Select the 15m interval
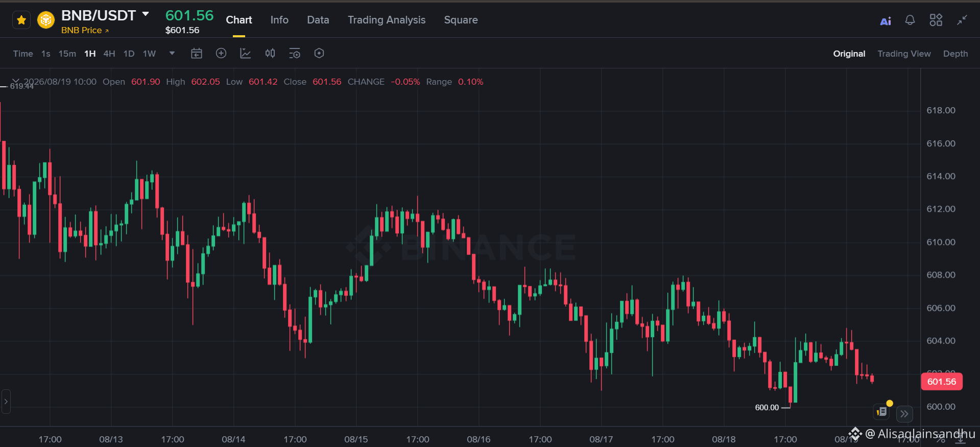 tap(67, 54)
